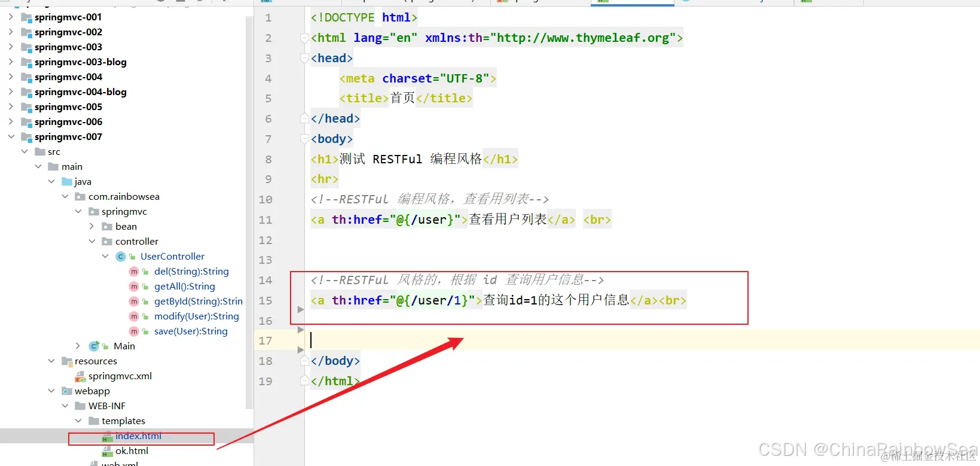
Task: Open springmvc.xml from resources
Action: coord(120,376)
